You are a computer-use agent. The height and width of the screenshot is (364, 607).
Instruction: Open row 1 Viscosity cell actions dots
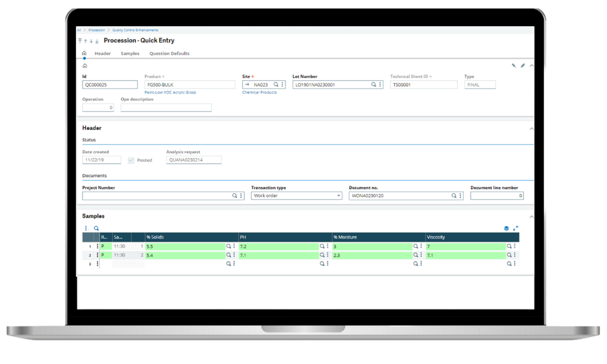515,246
